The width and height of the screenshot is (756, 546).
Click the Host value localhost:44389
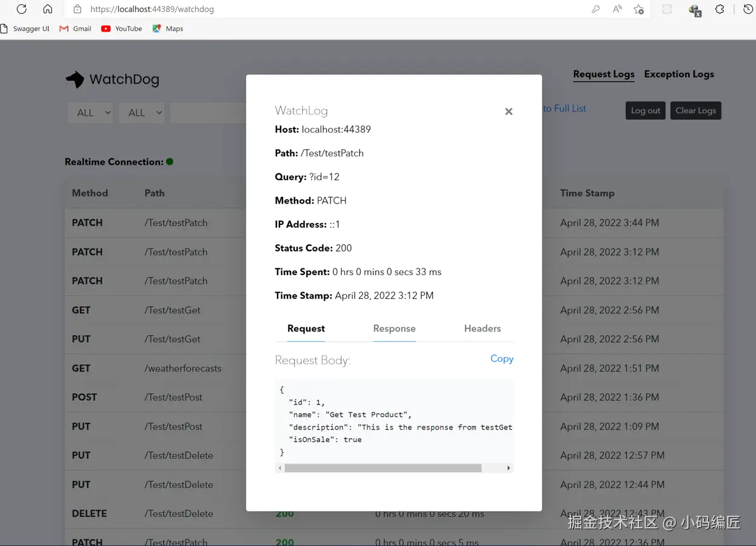pos(336,130)
